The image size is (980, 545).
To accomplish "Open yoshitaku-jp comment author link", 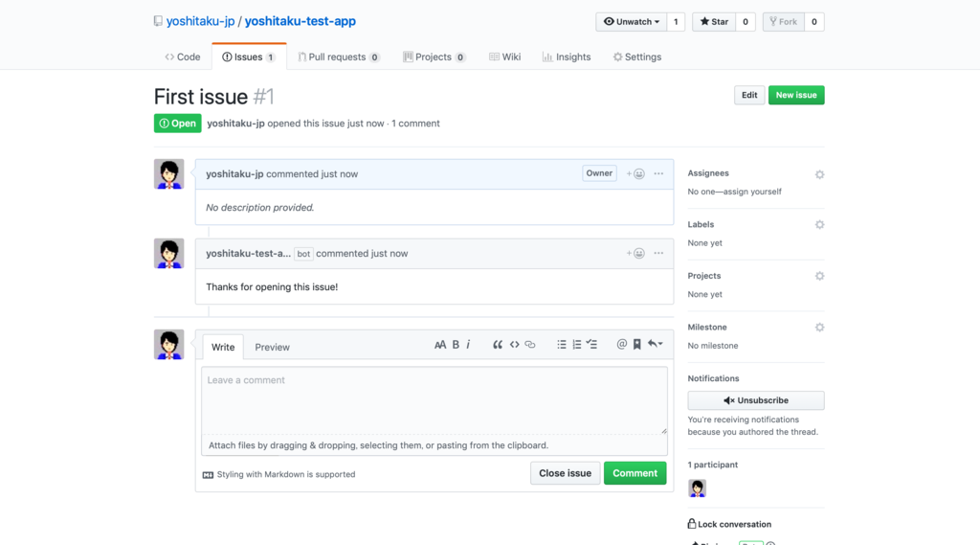I will click(234, 174).
